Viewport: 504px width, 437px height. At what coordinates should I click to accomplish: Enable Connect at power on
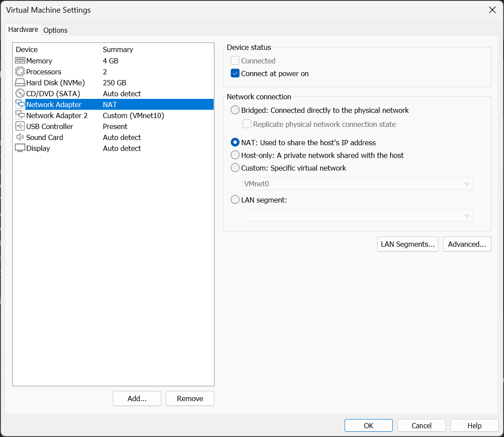pyautogui.click(x=235, y=73)
